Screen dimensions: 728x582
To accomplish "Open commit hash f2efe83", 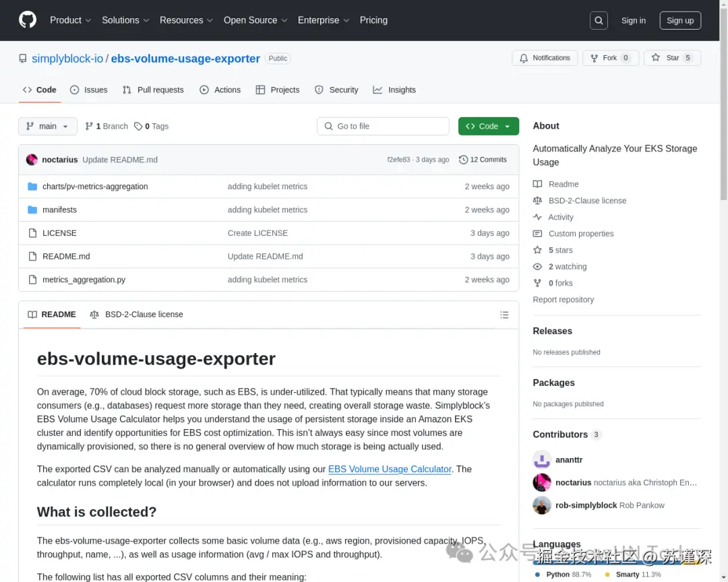I will click(x=398, y=160).
